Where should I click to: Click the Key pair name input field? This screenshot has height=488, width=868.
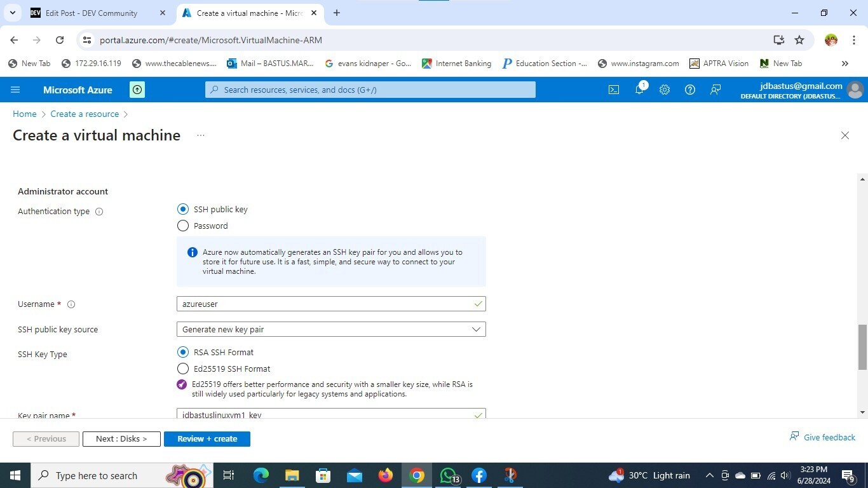point(331,414)
